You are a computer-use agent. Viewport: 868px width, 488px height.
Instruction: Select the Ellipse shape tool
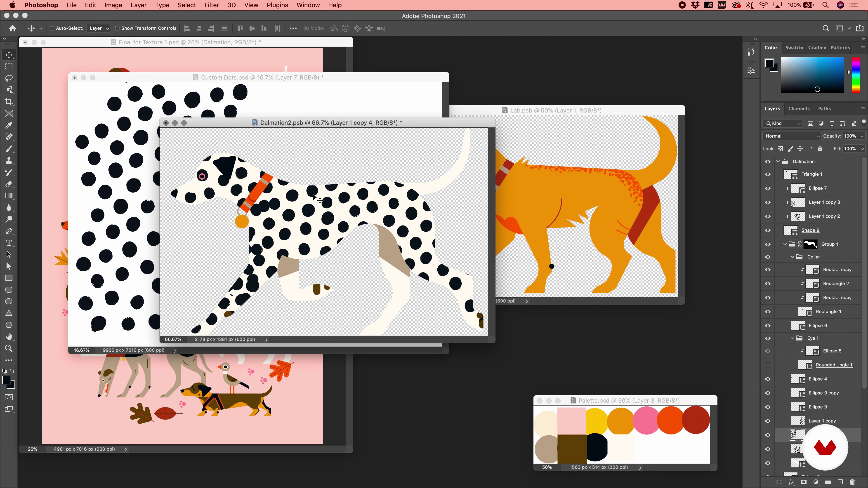click(x=9, y=301)
